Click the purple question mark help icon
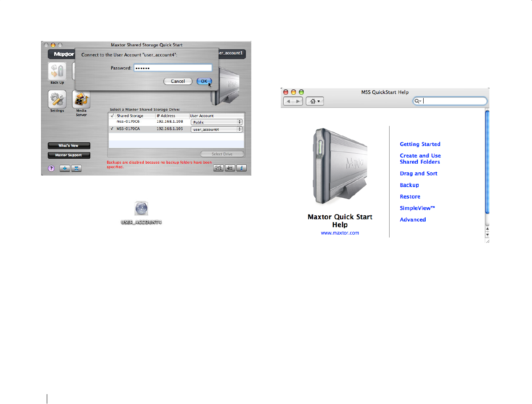This screenshot has height=404, width=532. click(x=51, y=168)
